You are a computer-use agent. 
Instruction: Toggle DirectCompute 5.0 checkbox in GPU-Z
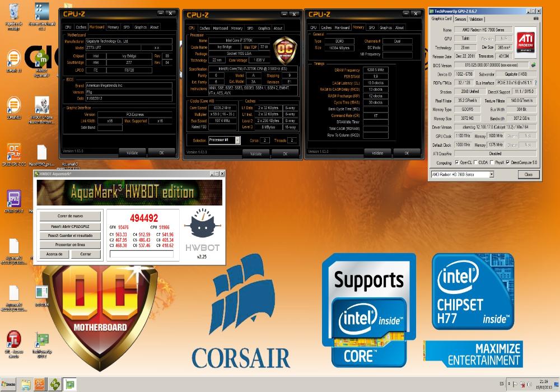(508, 162)
